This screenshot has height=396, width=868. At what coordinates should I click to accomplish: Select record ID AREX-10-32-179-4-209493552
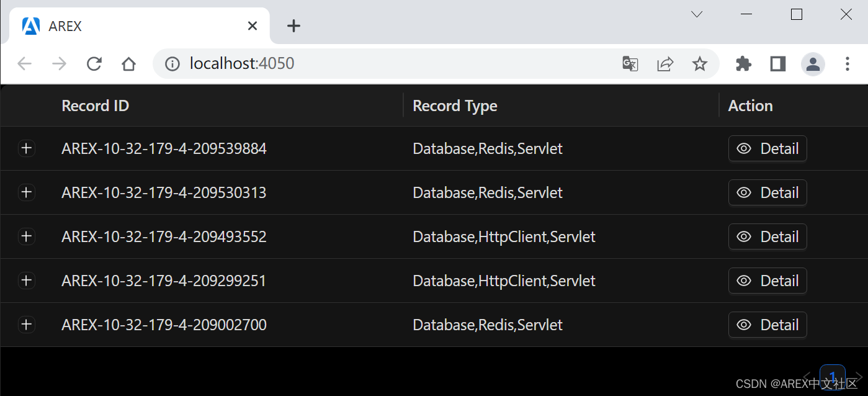164,236
